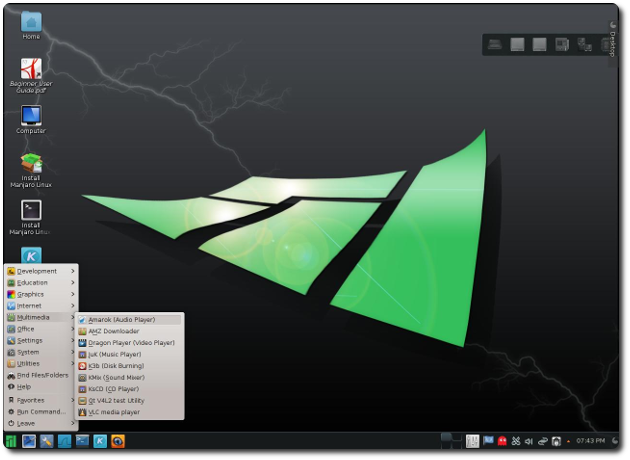Expand the Education submenu
630x460 pixels.
[x=41, y=283]
